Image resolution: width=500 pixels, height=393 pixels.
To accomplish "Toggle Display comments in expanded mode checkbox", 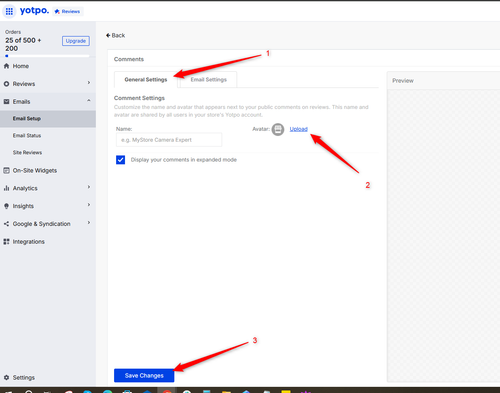I will [x=121, y=160].
